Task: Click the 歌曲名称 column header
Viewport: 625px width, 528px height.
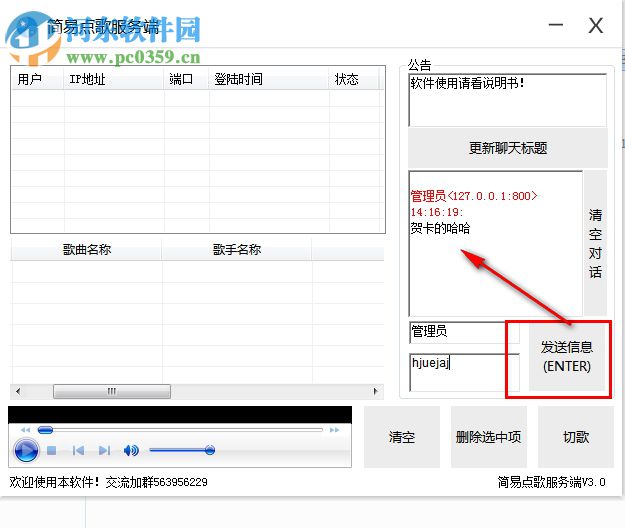Action: [x=86, y=250]
